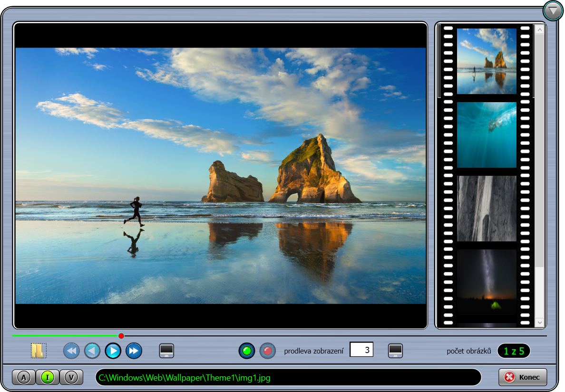Expand the top-right triangle dropdown button
The height and width of the screenshot is (392, 565).
pyautogui.click(x=553, y=10)
